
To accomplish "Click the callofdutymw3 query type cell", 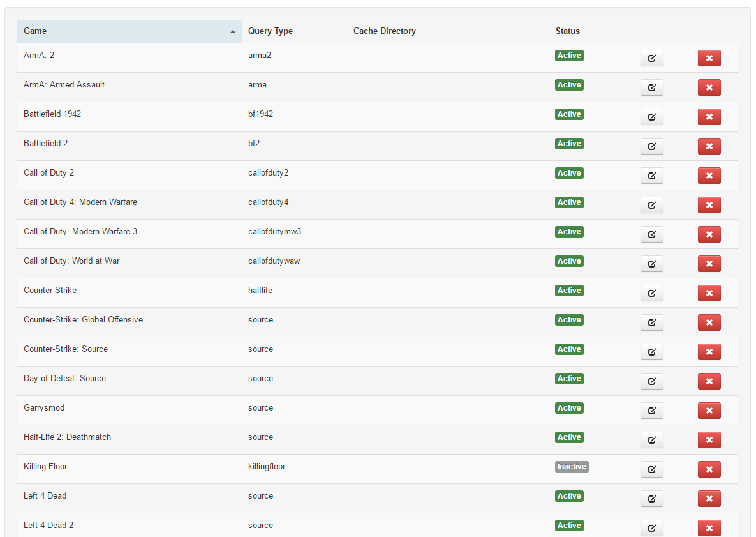I will [275, 232].
